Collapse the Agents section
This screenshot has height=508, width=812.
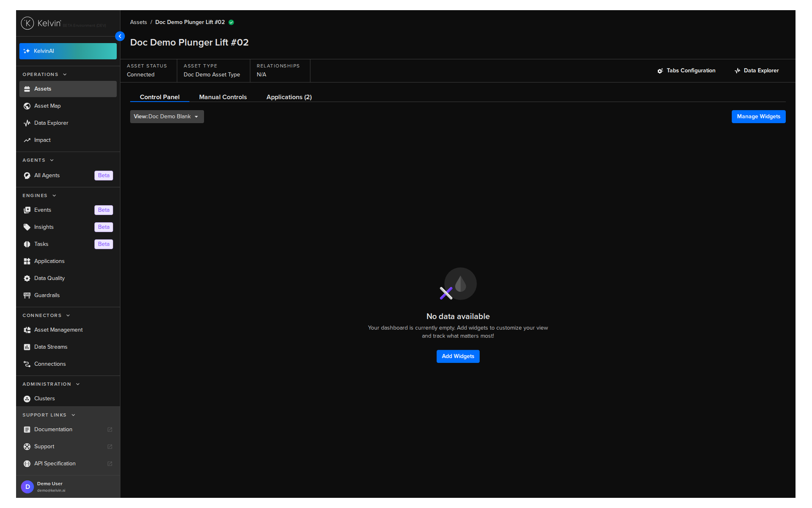[52, 160]
